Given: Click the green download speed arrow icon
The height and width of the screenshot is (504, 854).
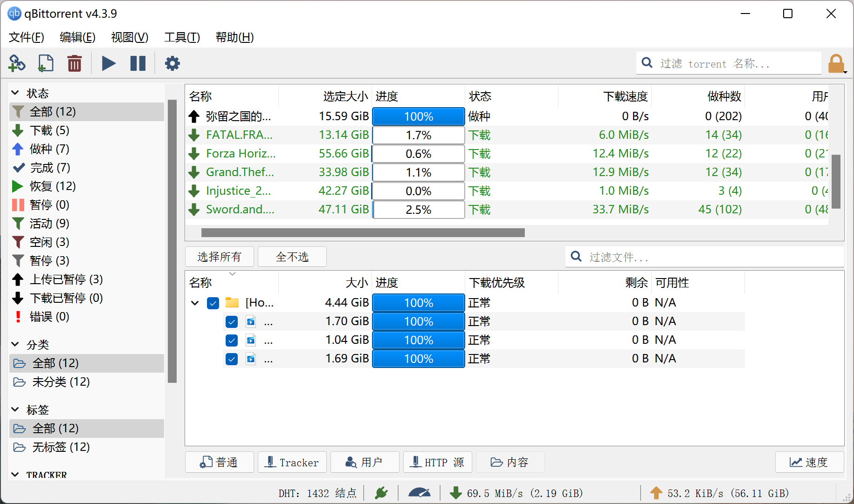Looking at the screenshot, I should click(456, 493).
